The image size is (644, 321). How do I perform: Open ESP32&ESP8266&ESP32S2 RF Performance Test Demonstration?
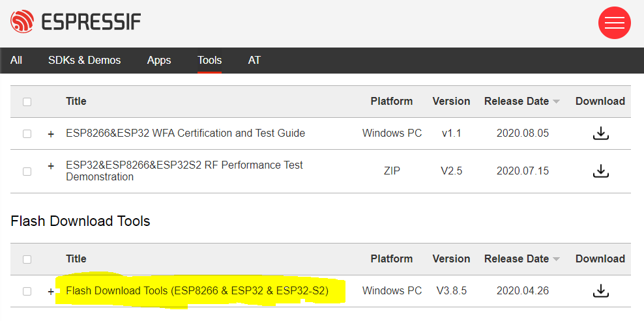point(184,171)
